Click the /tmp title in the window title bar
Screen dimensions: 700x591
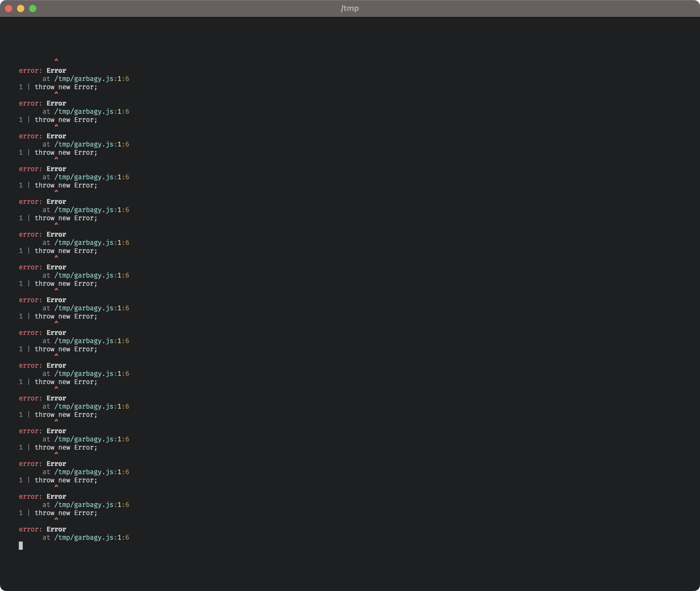(x=350, y=8)
